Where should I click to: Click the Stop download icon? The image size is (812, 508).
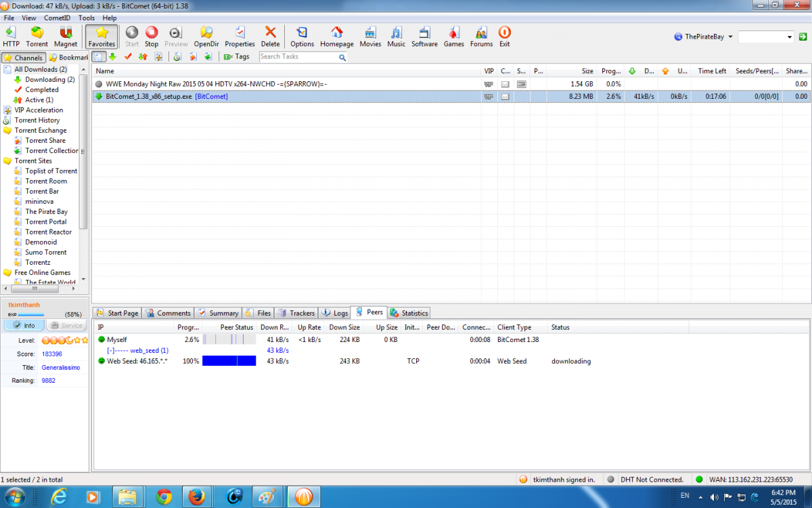pyautogui.click(x=152, y=33)
